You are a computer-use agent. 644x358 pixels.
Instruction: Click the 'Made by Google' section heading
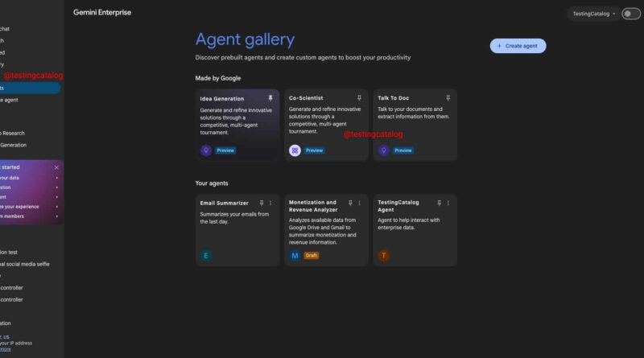[x=218, y=78]
